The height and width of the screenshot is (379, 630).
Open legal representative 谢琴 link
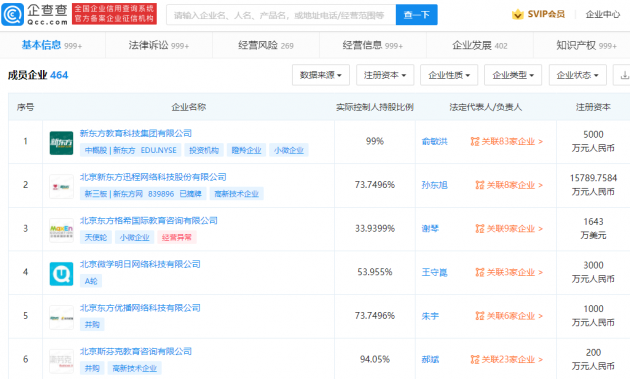430,229
